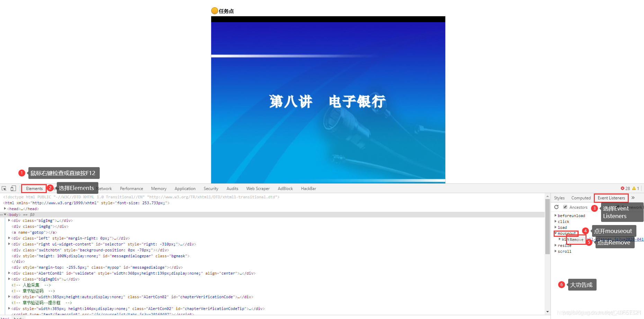Open the Application tab
The height and width of the screenshot is (319, 644).
coord(185,189)
